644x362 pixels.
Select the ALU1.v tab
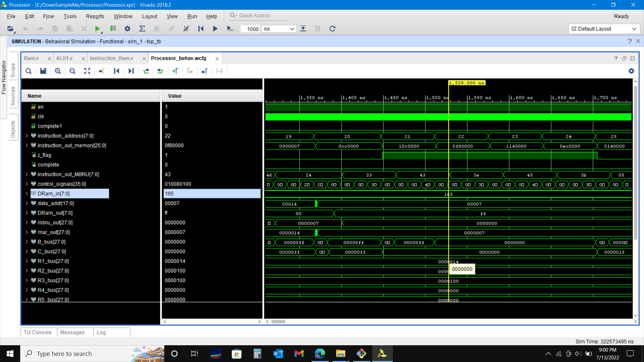[x=64, y=58]
